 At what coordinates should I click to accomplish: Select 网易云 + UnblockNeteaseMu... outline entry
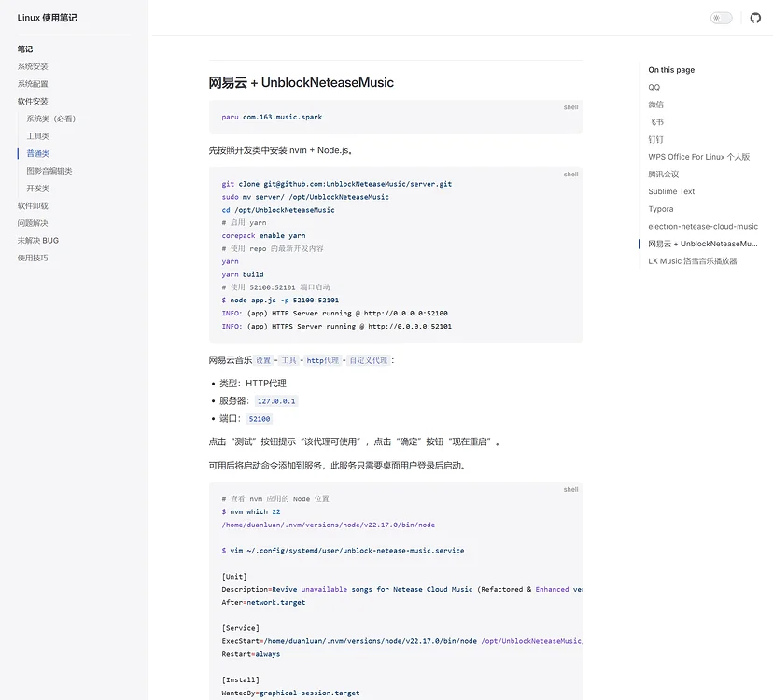tap(702, 244)
